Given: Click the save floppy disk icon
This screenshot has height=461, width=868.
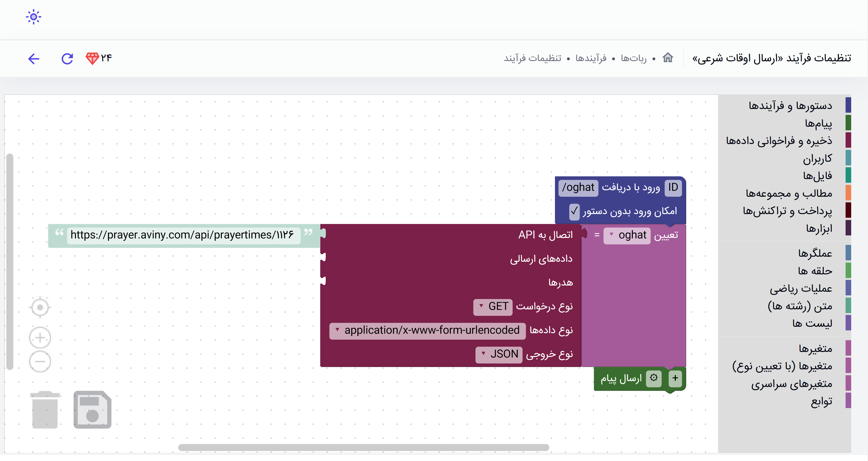Looking at the screenshot, I should (92, 409).
